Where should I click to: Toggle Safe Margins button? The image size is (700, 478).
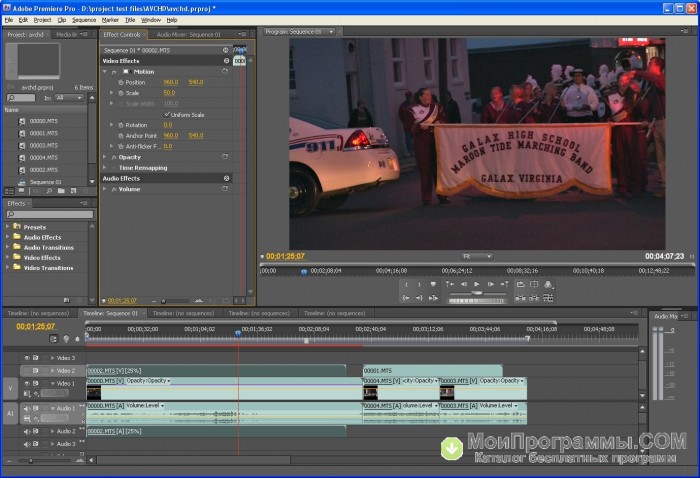pos(534,284)
